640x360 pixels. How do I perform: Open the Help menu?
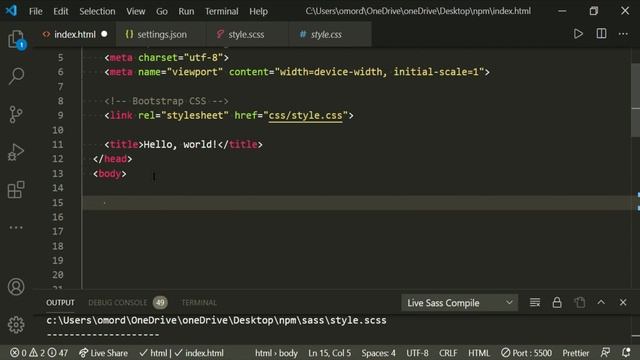tap(258, 11)
